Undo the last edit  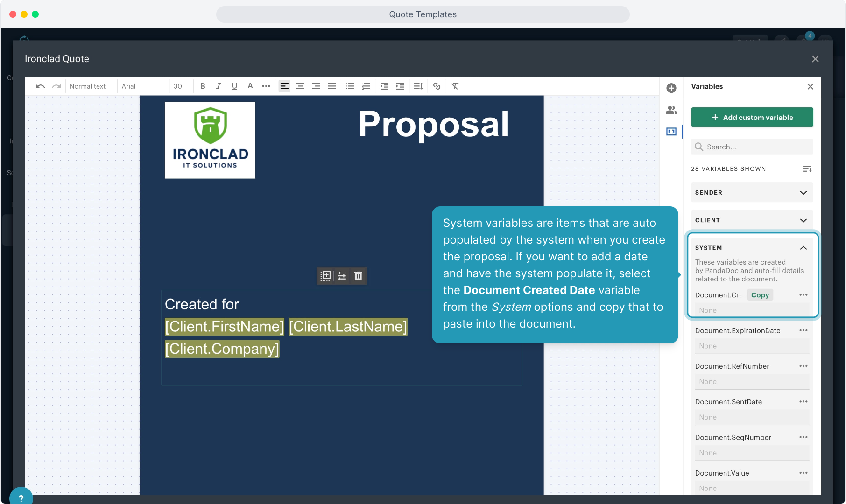40,86
